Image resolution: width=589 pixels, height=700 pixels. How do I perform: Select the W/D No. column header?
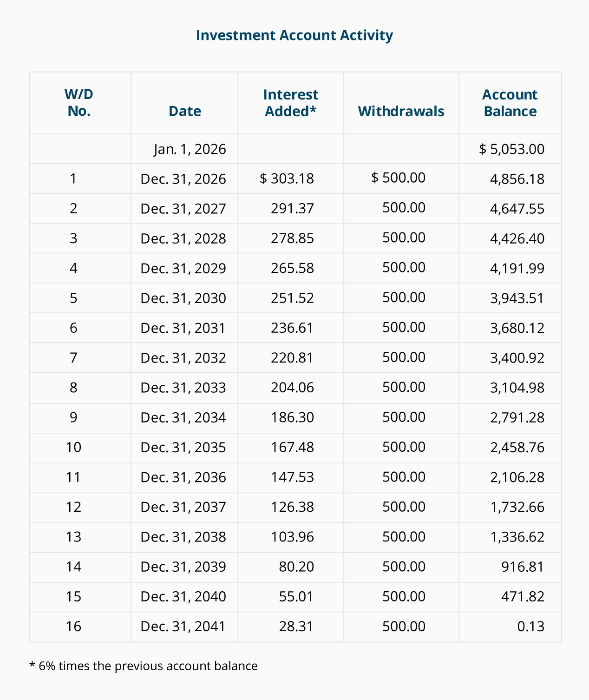point(79,103)
